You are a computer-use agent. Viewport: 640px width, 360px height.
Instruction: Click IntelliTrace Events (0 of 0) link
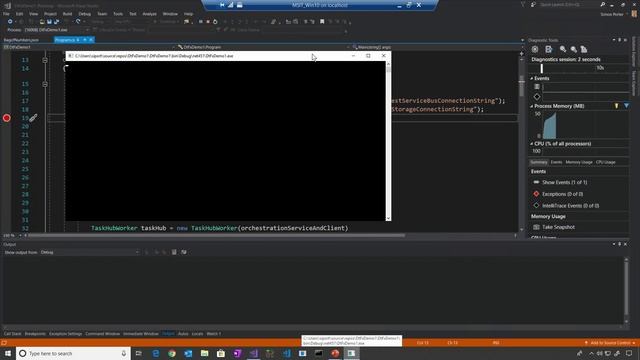[570, 206]
